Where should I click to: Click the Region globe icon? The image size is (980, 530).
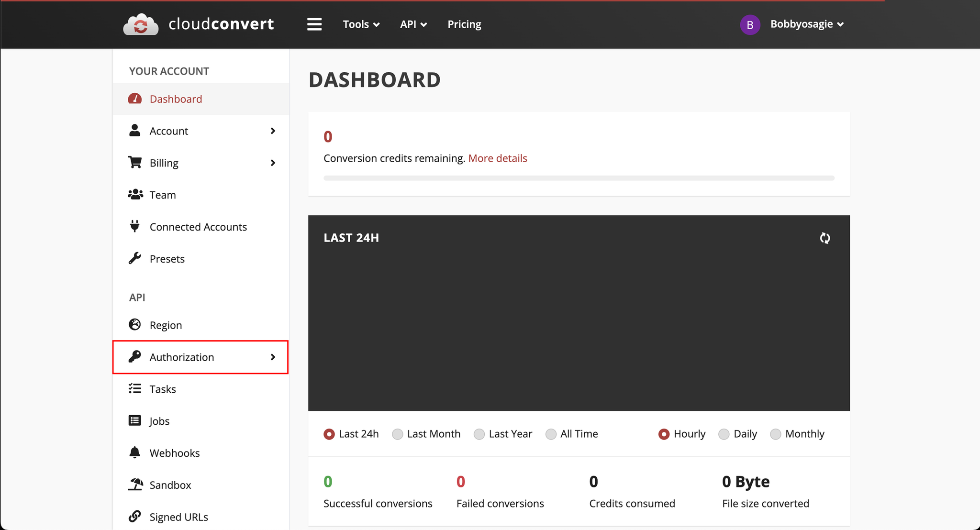tap(135, 325)
